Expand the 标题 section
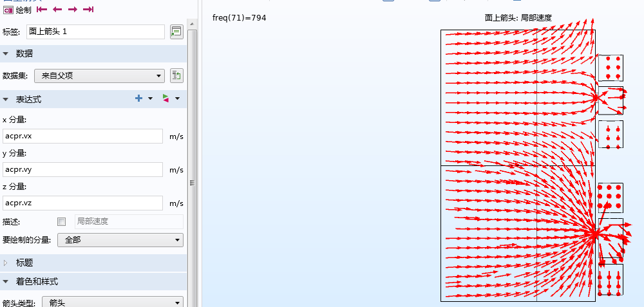 coord(6,263)
